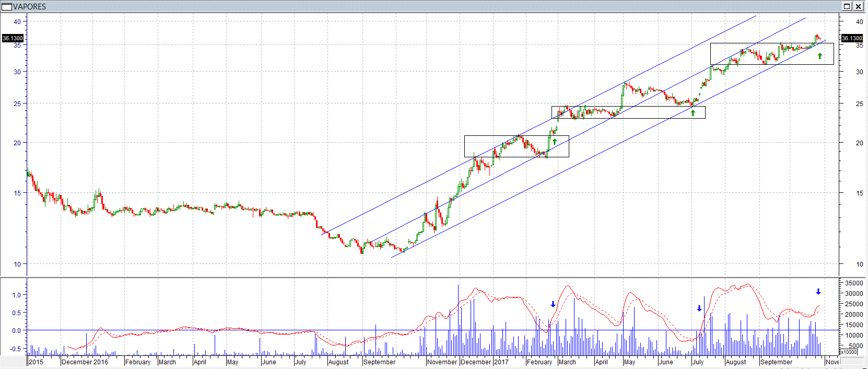Click the 0.0 oscillator scale value
Screen dimensions: 868x369
pos(16,330)
